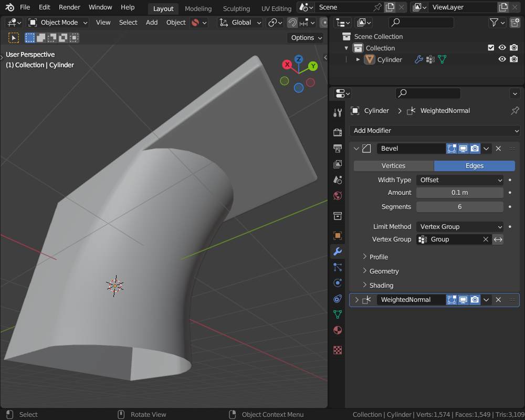The image size is (525, 420).
Task: Open the Edit menu
Action: (x=44, y=7)
